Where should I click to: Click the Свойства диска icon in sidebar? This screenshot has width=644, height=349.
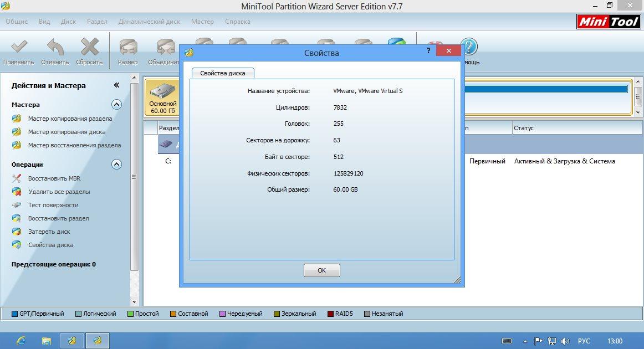pos(17,245)
